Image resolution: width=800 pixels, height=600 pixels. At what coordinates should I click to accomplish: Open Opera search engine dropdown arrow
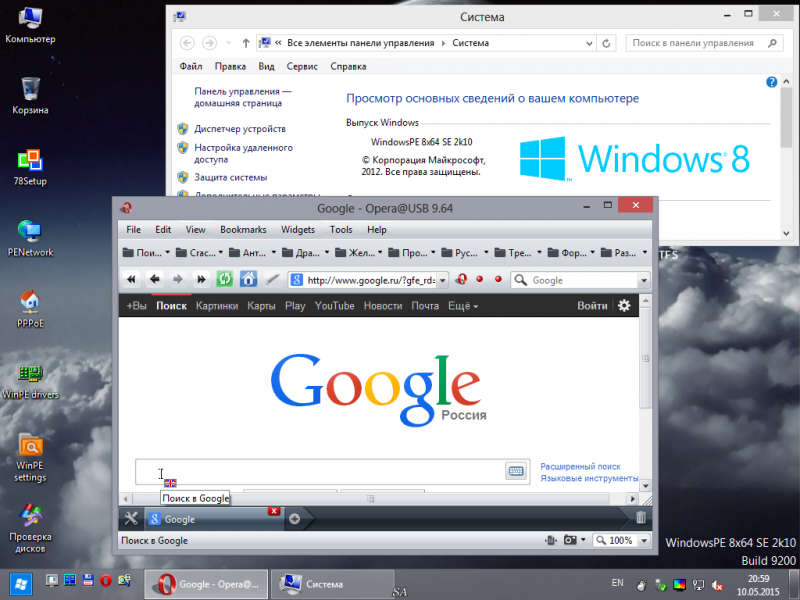click(644, 280)
